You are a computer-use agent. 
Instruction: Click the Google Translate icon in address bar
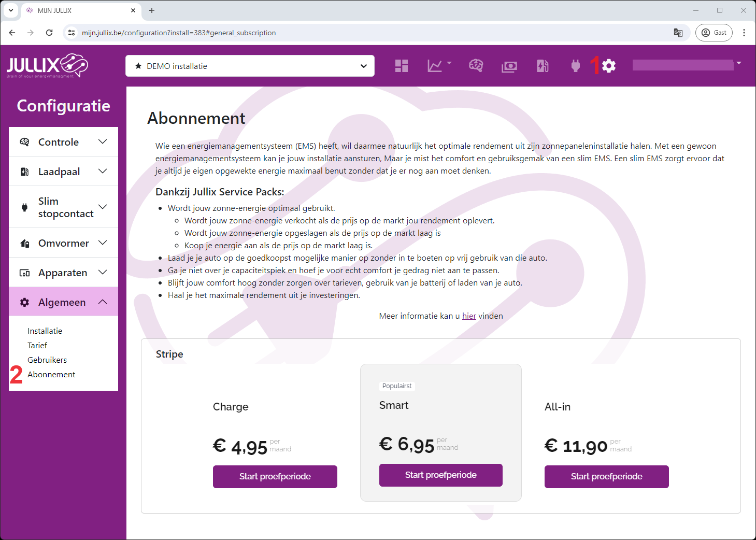tap(678, 33)
